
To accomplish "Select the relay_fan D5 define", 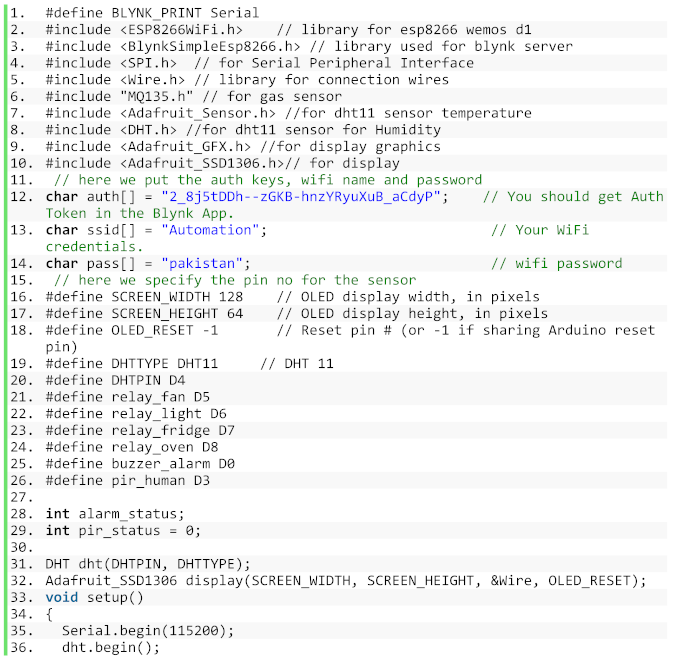I will click(127, 397).
